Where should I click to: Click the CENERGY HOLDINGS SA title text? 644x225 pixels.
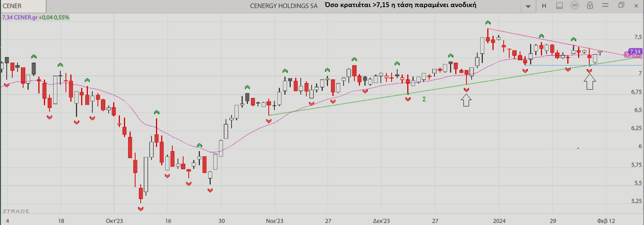284,6
